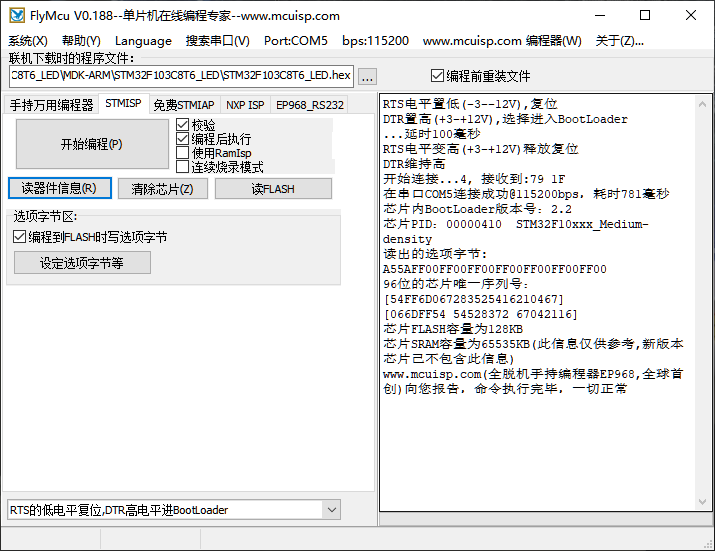Click log line 芯片FLASH容量为128KB

[453, 329]
